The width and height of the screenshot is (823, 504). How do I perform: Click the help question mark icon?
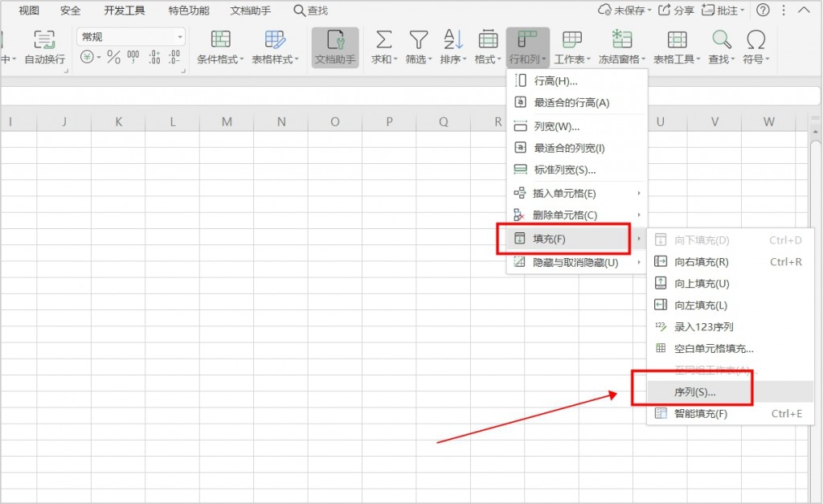(764, 10)
